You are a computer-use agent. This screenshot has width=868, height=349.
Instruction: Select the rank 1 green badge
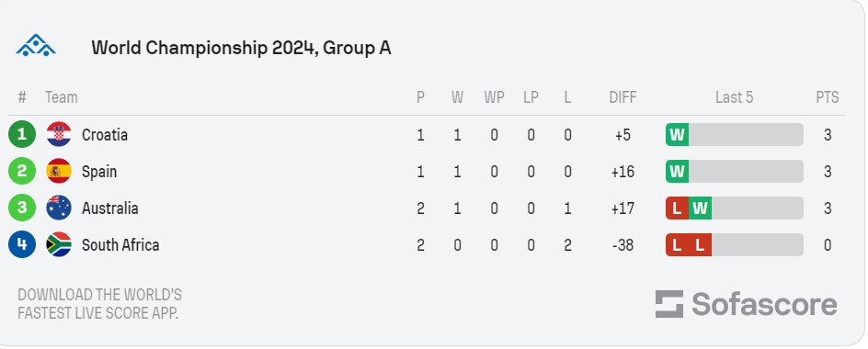pos(22,134)
